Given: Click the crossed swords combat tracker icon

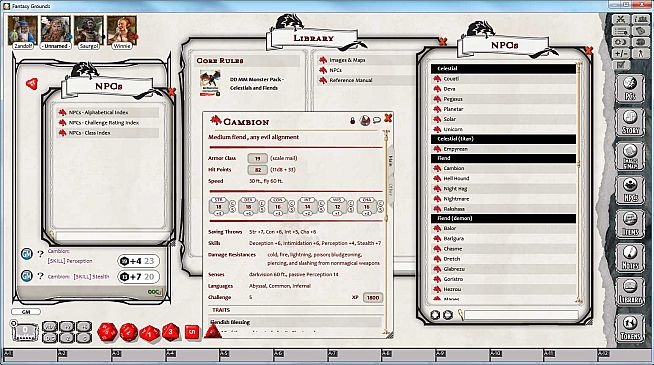Looking at the screenshot, I should tap(621, 19).
